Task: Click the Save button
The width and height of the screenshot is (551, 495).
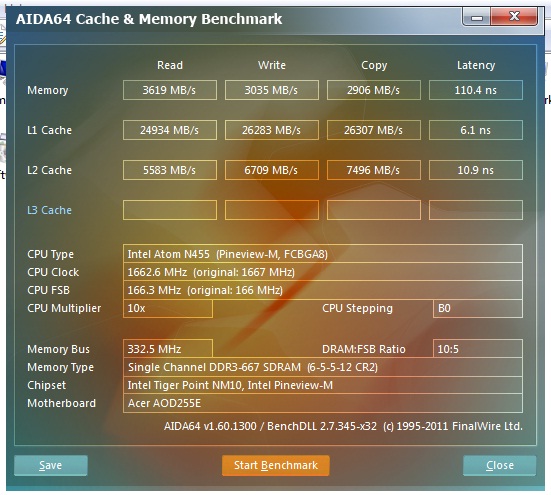Action: coord(51,465)
